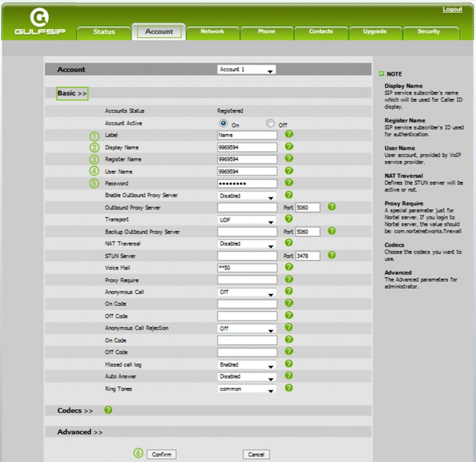This screenshot has width=476, height=462.
Task: Click help icon next to NAT Traversal
Action: 289,242
